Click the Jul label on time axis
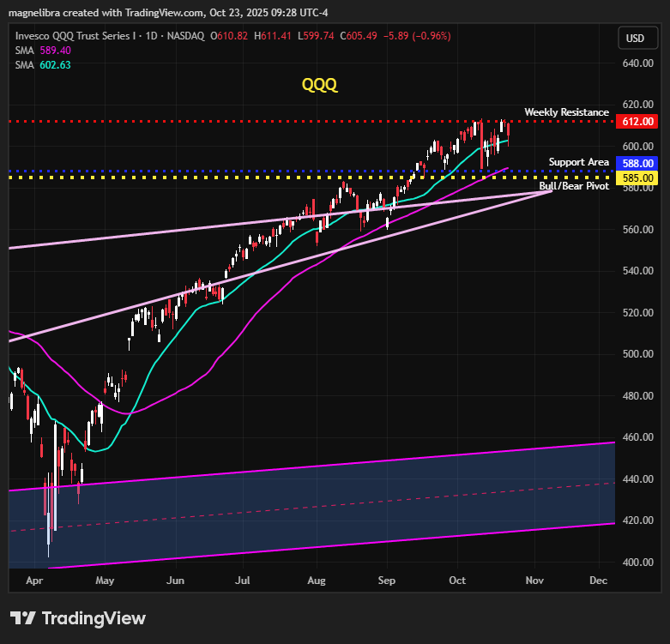The width and height of the screenshot is (670, 644). (242, 581)
